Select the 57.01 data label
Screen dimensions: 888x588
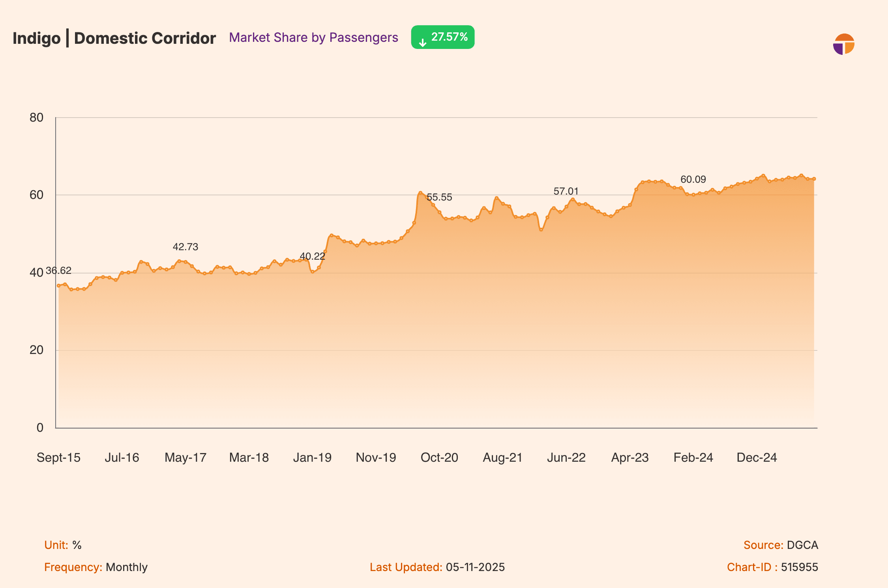pyautogui.click(x=566, y=191)
